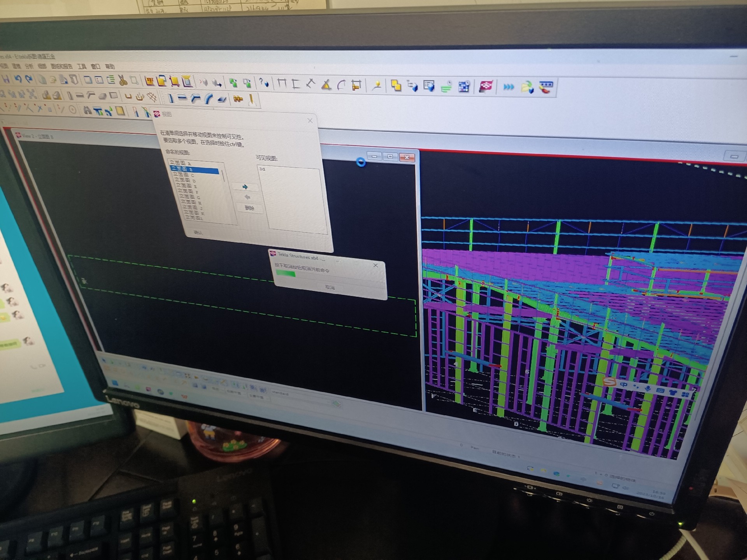This screenshot has width=747, height=560.
Task: Select the 3d entry in visible views
Action: [263, 169]
